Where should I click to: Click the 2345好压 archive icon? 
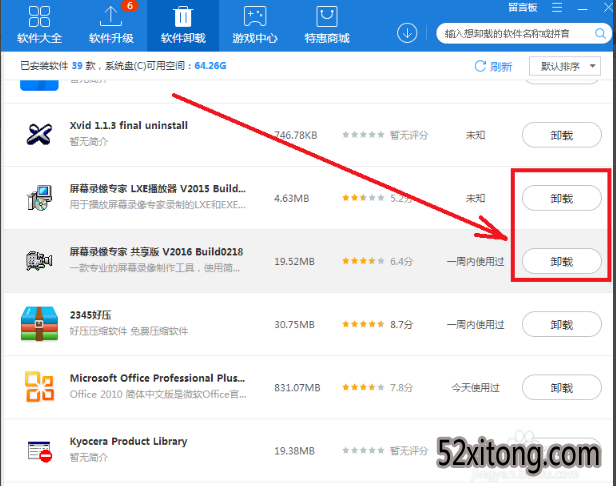(39, 324)
